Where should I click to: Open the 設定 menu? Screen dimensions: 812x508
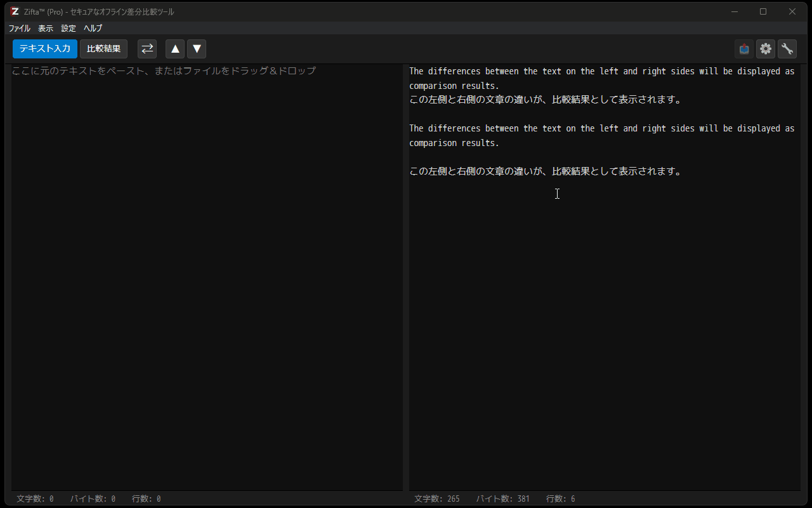[x=68, y=28]
